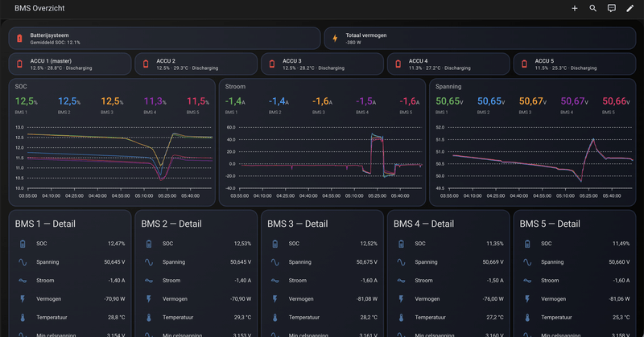This screenshot has height=337, width=644.
Task: Click the orange 50,67 V BMS 3 voltage
Action: click(x=533, y=101)
